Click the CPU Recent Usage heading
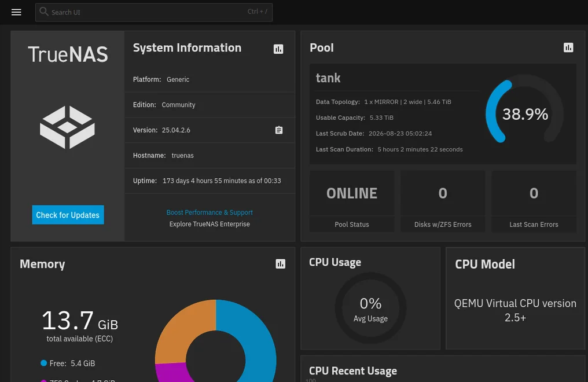The height and width of the screenshot is (382, 588). (x=353, y=371)
